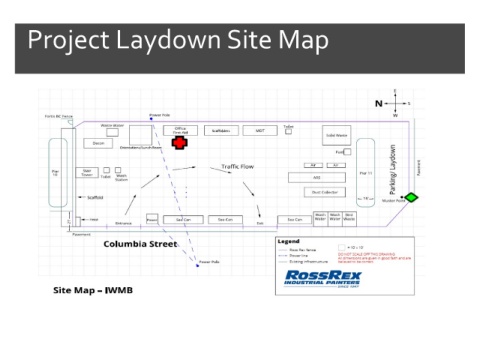Click the Columbia Street label

pyautogui.click(x=140, y=244)
